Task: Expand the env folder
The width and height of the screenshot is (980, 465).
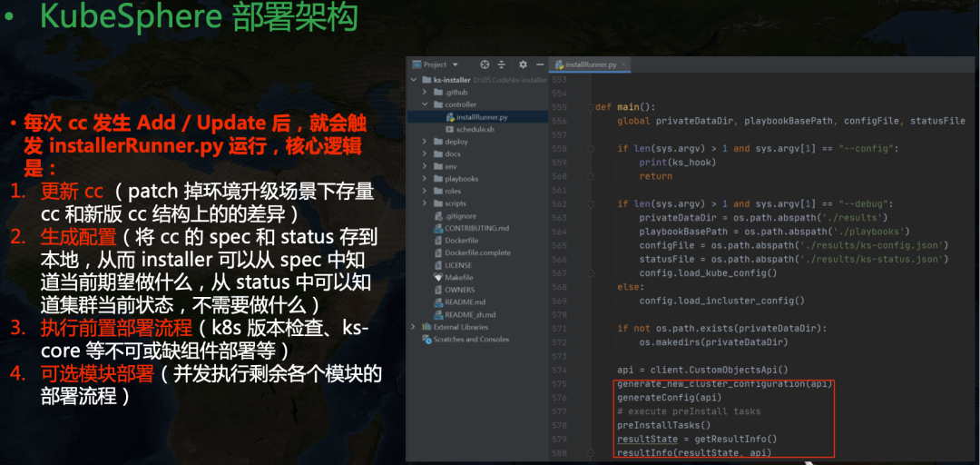Action: point(425,166)
